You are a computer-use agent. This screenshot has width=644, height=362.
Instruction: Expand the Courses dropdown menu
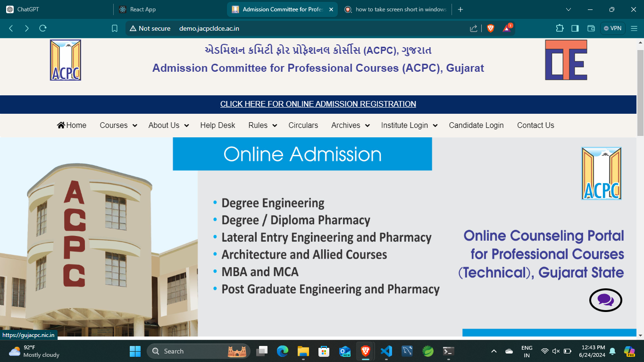tap(118, 126)
